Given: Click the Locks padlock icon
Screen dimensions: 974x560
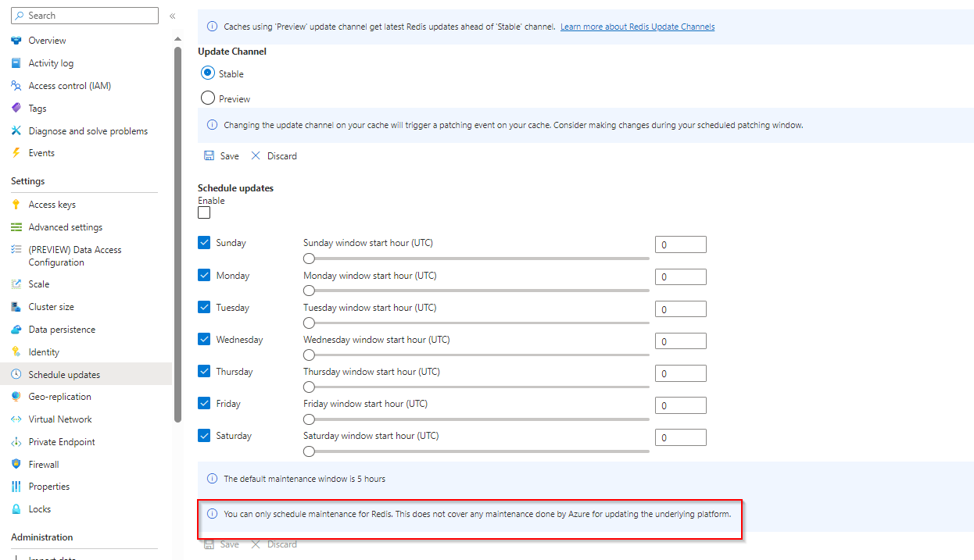Looking at the screenshot, I should click(x=16, y=509).
